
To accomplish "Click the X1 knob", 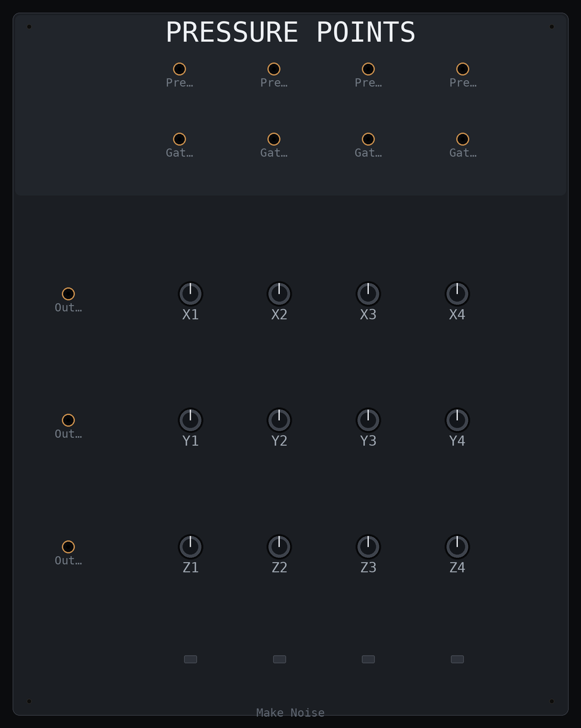I will click(x=191, y=294).
